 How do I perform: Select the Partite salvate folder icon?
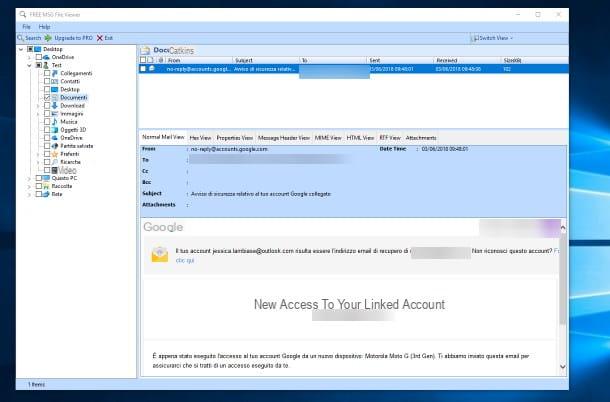[55, 146]
